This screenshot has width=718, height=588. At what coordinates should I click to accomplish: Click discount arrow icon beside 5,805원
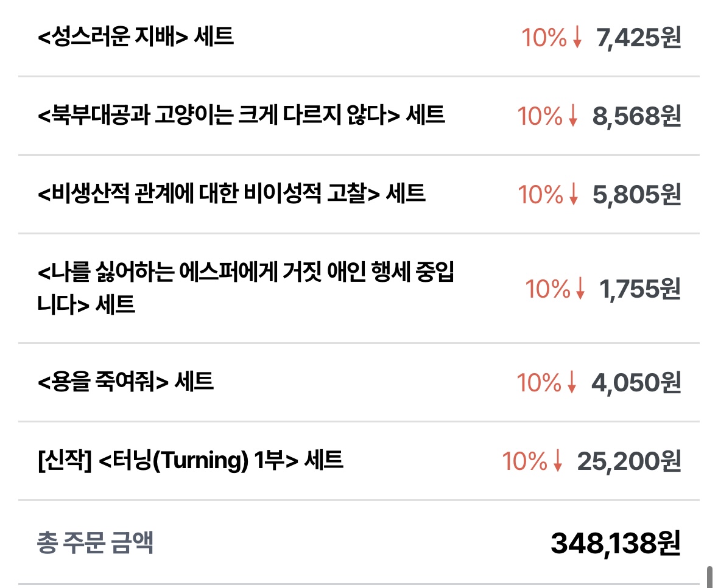tap(573, 195)
